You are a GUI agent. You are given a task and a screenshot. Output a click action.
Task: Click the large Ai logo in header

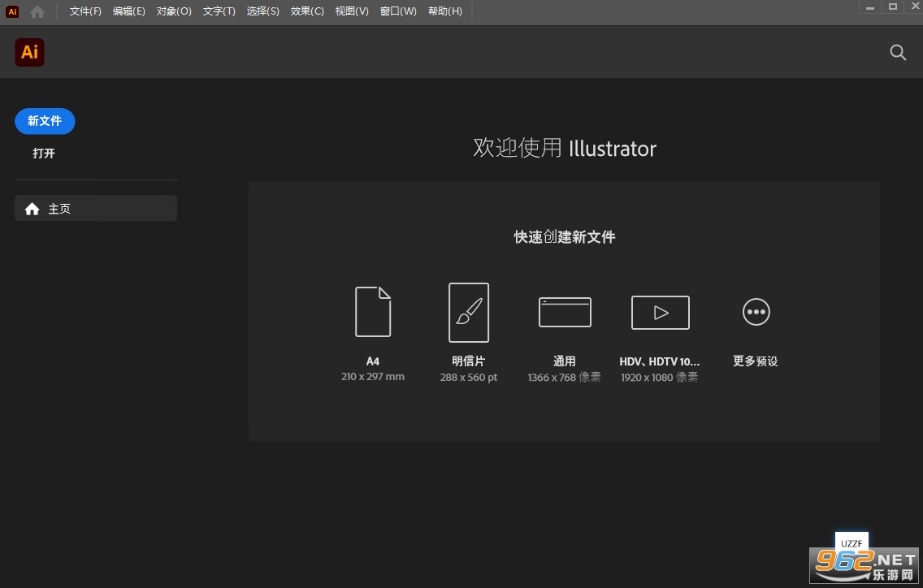coord(29,52)
